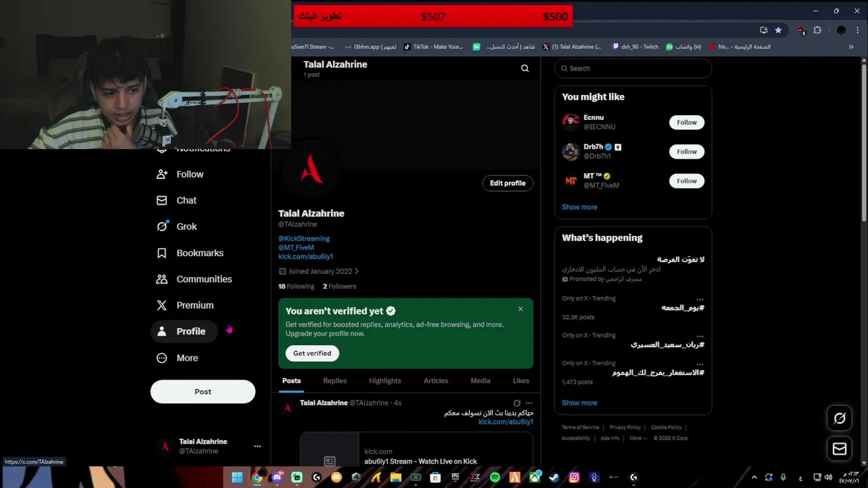
Task: Open the floating Messages envelope button
Action: [840, 449]
